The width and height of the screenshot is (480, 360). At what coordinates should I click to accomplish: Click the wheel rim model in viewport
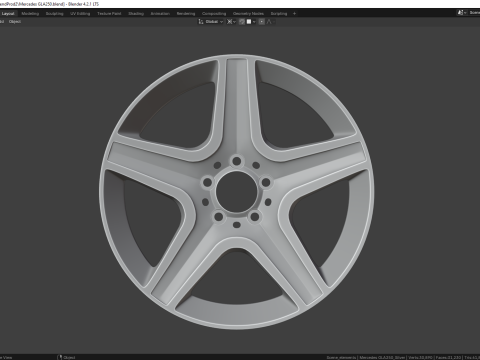point(237,192)
